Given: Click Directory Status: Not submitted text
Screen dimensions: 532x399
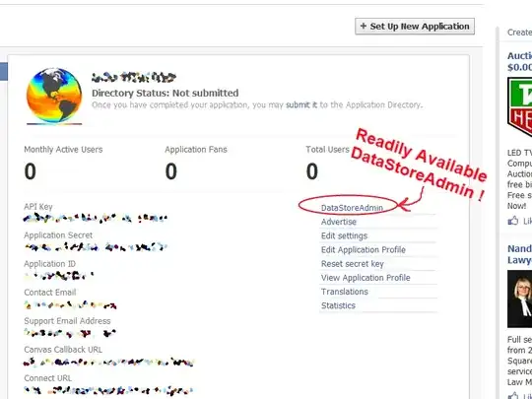Looking at the screenshot, I should tap(165, 93).
